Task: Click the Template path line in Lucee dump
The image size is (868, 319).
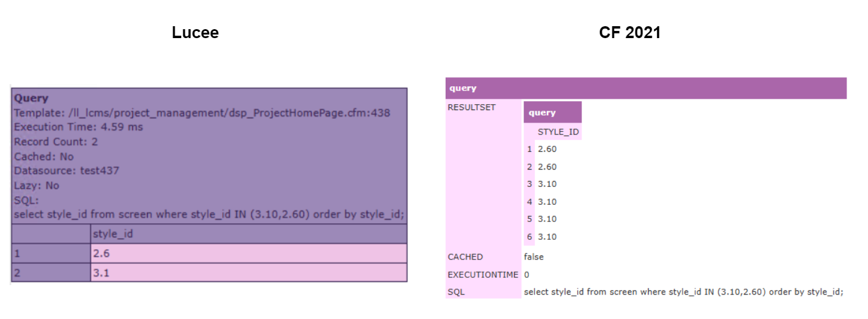Action: coord(202,112)
